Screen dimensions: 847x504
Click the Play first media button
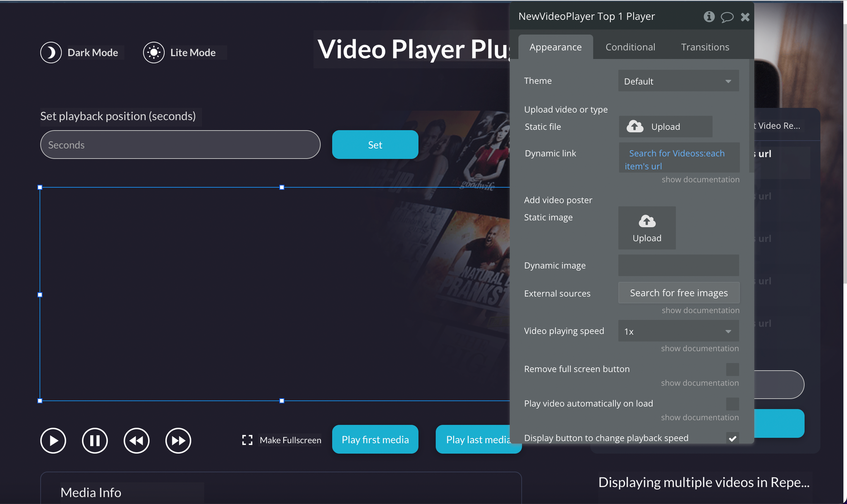click(375, 440)
